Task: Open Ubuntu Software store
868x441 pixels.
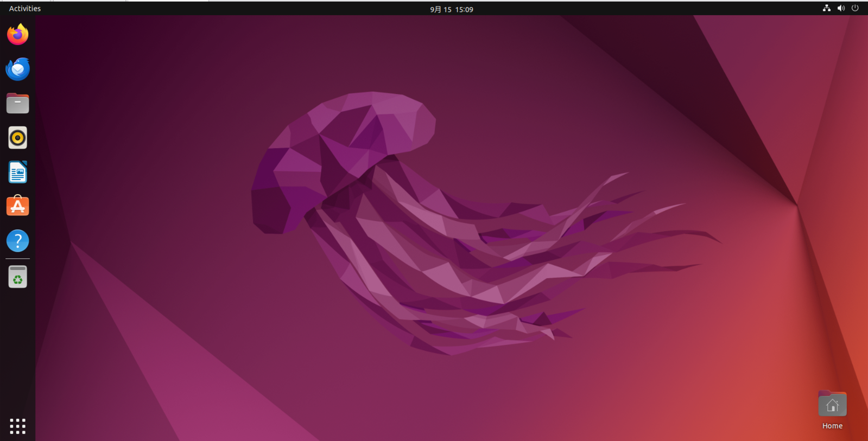Action: click(x=17, y=206)
